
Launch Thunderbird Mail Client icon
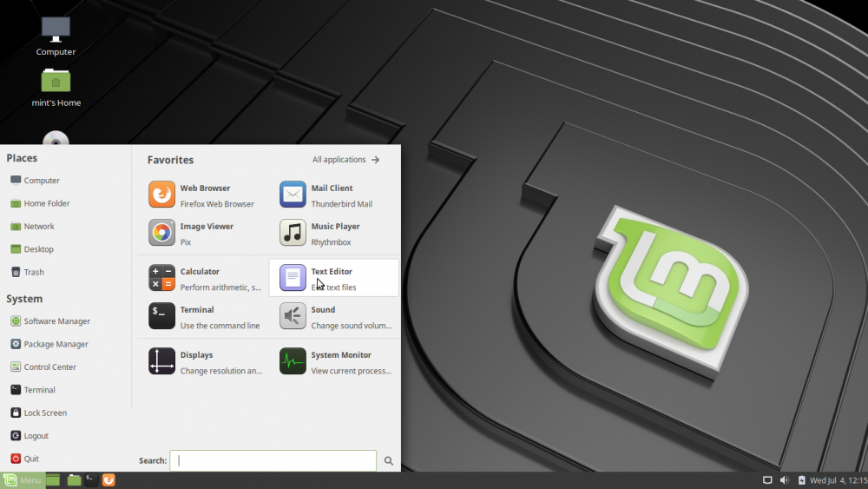tap(293, 195)
